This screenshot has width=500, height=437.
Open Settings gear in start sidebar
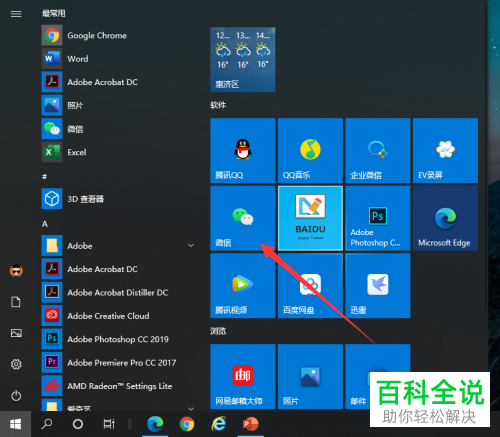[x=16, y=364]
